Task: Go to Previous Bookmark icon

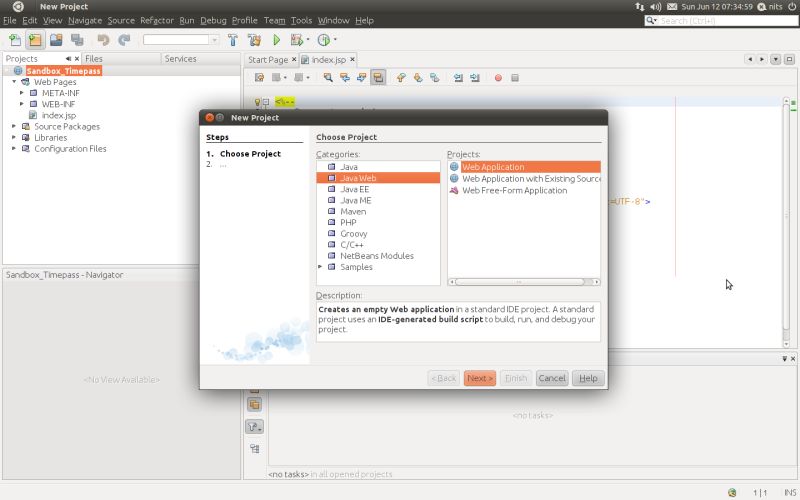Action: point(401,78)
